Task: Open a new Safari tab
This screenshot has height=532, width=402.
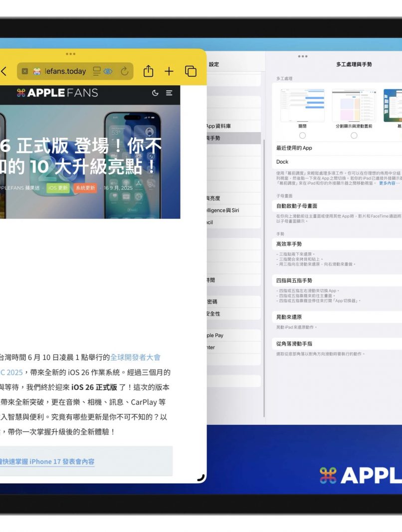Action: pyautogui.click(x=169, y=71)
